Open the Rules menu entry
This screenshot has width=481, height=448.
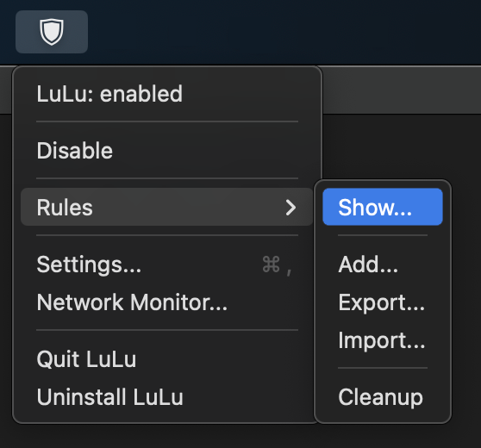pyautogui.click(x=167, y=208)
